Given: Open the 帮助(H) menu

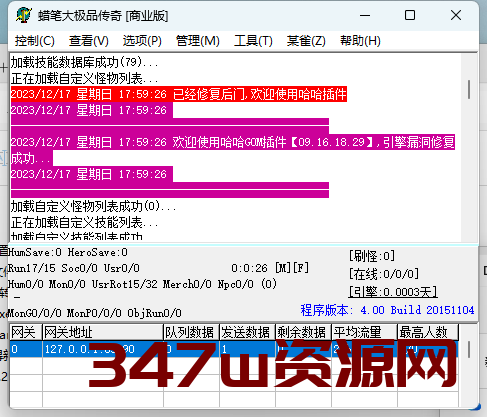Looking at the screenshot, I should [x=360, y=41].
